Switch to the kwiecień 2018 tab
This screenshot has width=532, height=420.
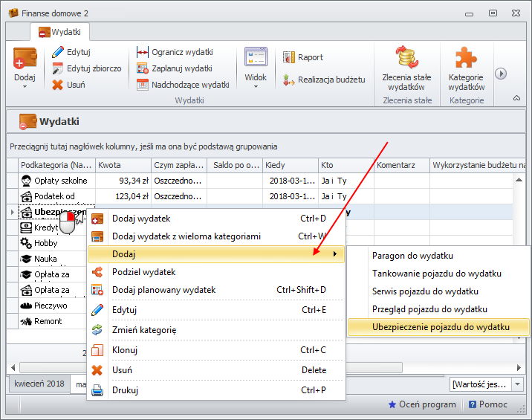[39, 384]
